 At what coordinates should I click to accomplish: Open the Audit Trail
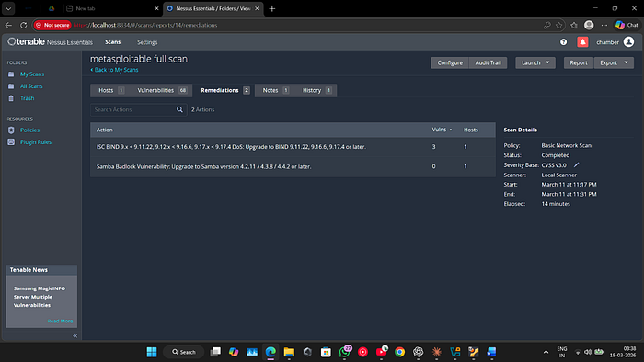(x=488, y=62)
